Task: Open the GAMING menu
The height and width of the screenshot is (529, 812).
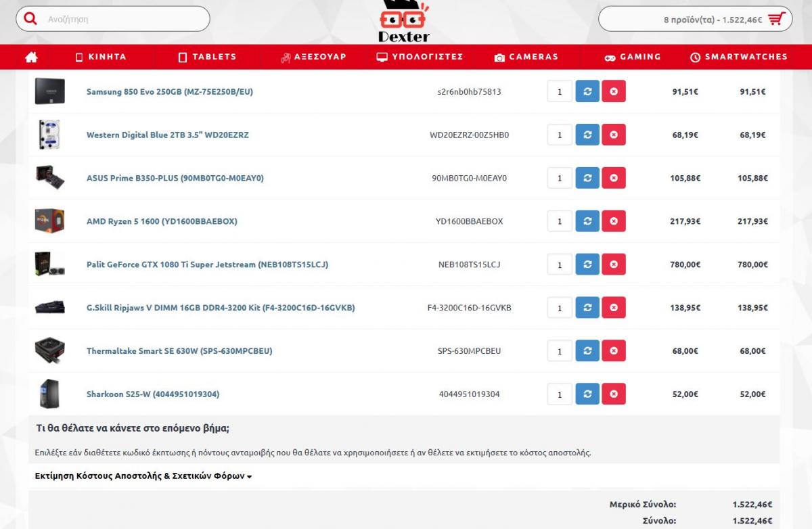Action: coord(633,57)
